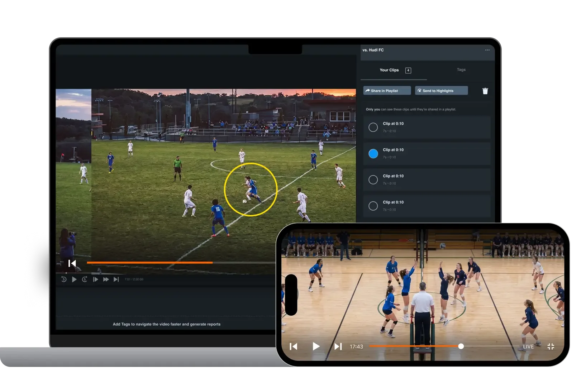The image size is (586, 392).
Task: Skip to next on phone volleyball player
Action: 338,346
